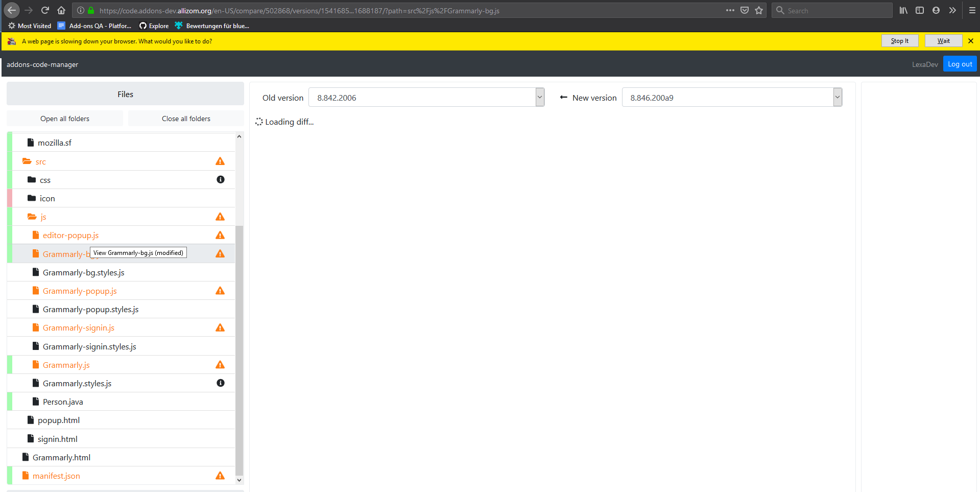
Task: Open addons-code-manager home link
Action: 42,64
